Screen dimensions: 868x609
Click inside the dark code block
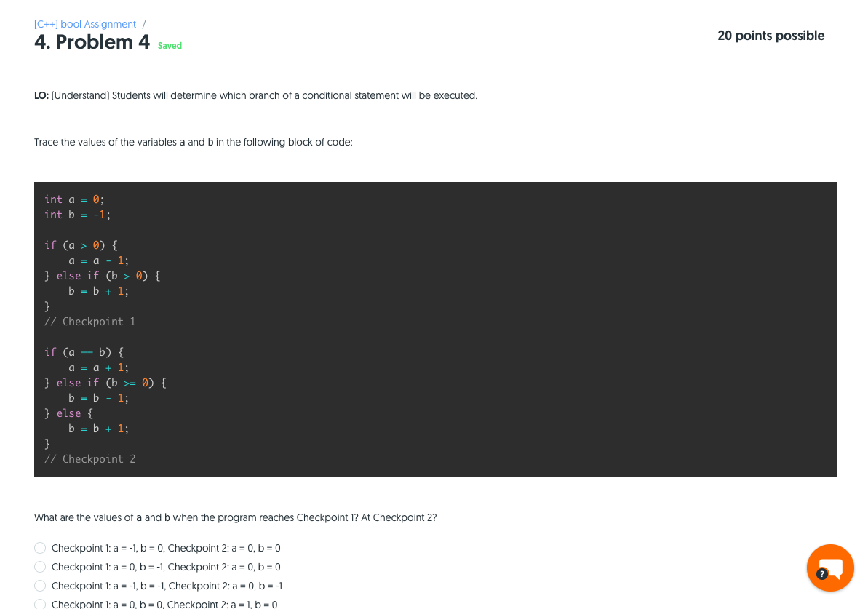(435, 329)
